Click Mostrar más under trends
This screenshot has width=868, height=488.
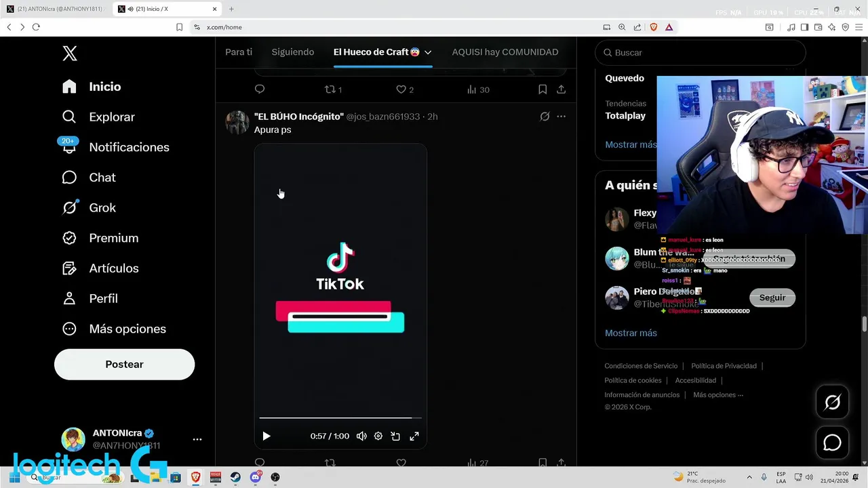(x=631, y=144)
